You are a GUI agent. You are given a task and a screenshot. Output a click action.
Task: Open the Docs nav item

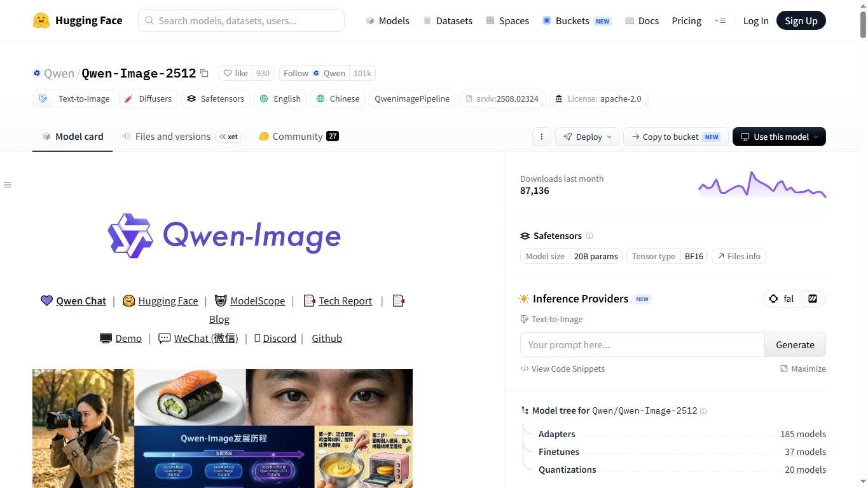642,20
